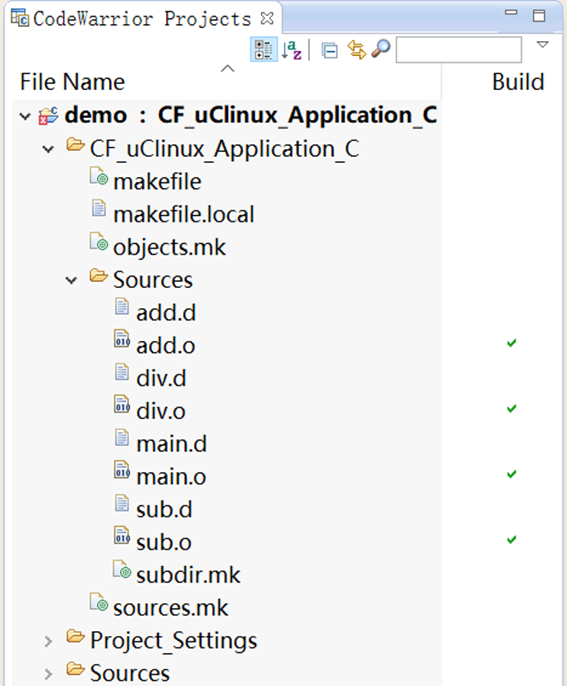Close the CodeWarrior Projects tab
Screen dimensions: 567x686
point(267,18)
